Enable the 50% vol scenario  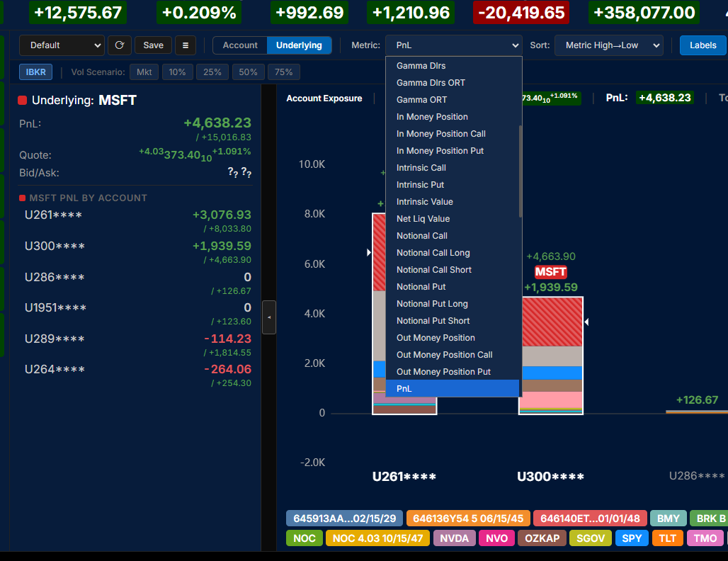point(249,72)
